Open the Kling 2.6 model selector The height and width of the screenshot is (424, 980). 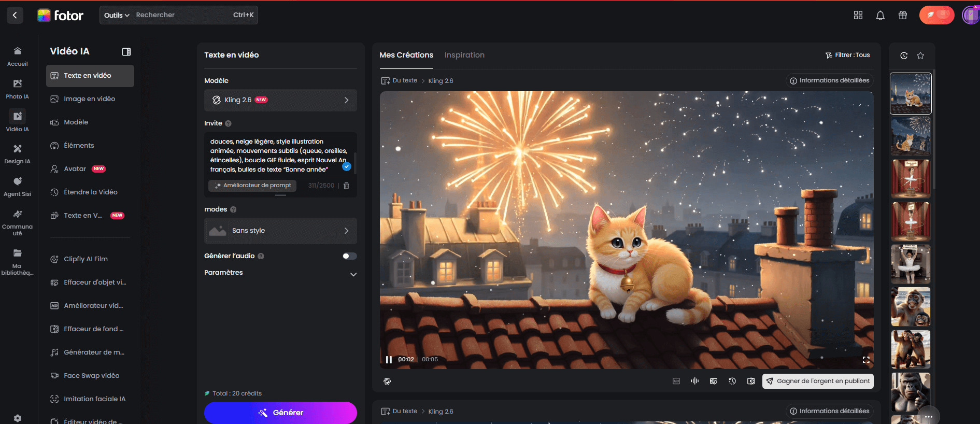pyautogui.click(x=280, y=100)
